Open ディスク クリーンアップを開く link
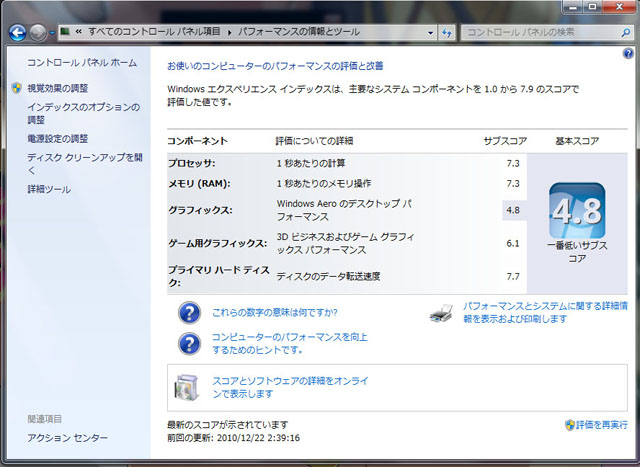This screenshot has width=640, height=467. 85,164
